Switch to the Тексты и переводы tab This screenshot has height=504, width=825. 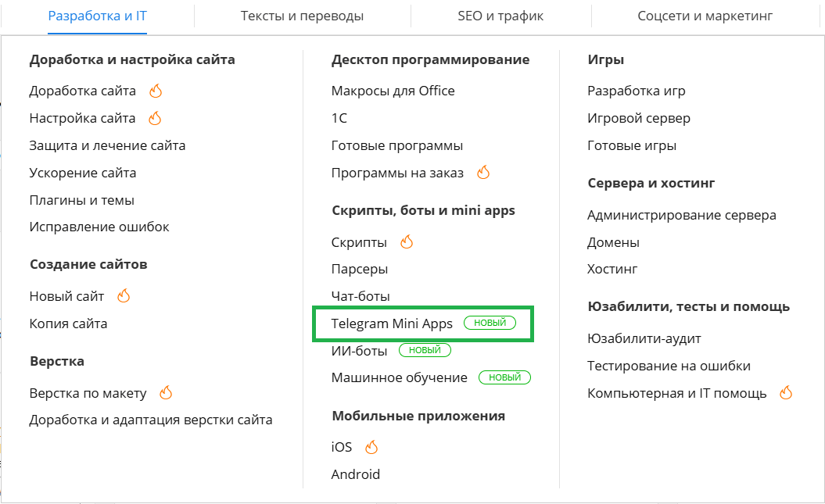(302, 16)
